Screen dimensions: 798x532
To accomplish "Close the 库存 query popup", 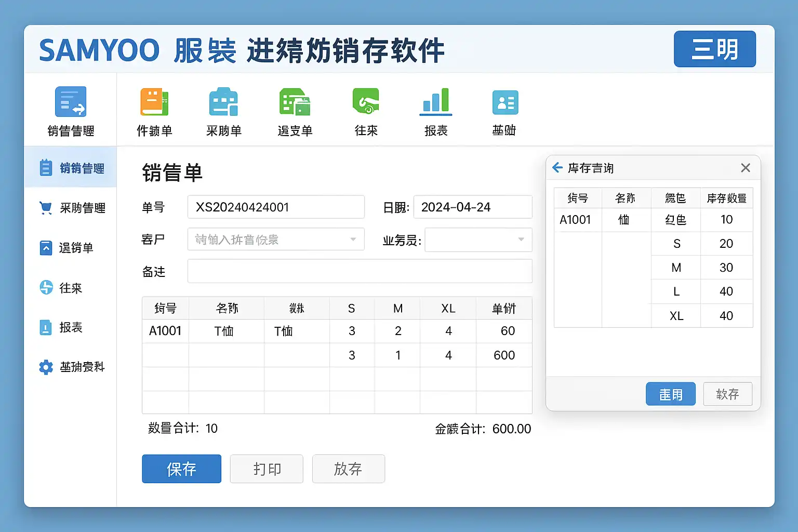I will (746, 168).
